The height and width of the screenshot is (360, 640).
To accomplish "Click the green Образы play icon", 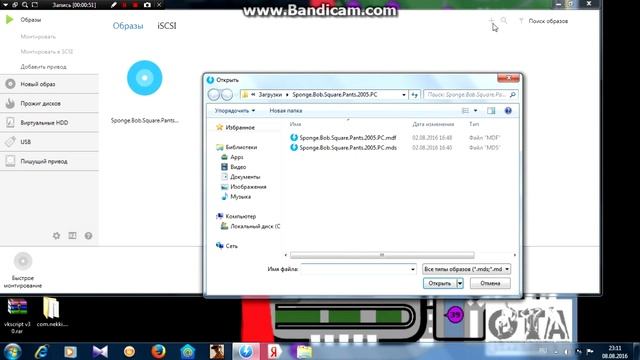I will 9,20.
